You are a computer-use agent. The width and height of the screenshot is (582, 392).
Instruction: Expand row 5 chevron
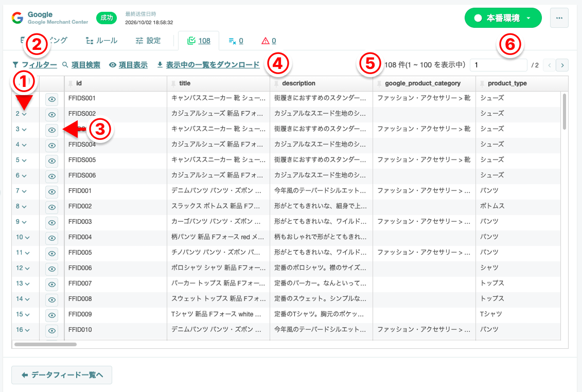[x=24, y=161]
